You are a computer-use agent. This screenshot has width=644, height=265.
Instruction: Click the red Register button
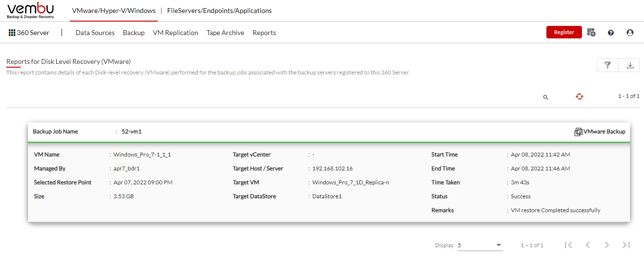point(564,32)
